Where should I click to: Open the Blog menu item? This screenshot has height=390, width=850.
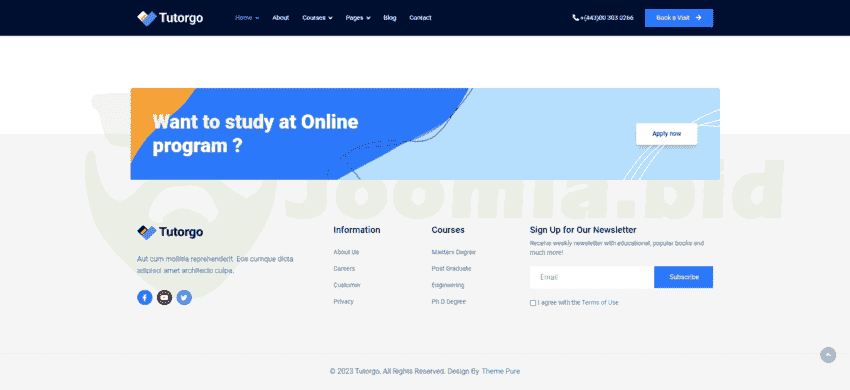coord(390,18)
